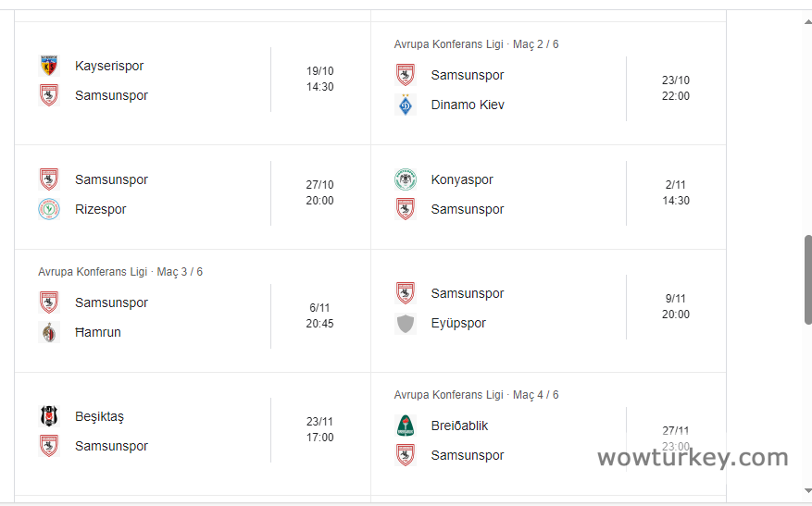Click Avrupa Konferans Ligi Maç 3 / 6 label
The image size is (812, 506).
tap(120, 272)
